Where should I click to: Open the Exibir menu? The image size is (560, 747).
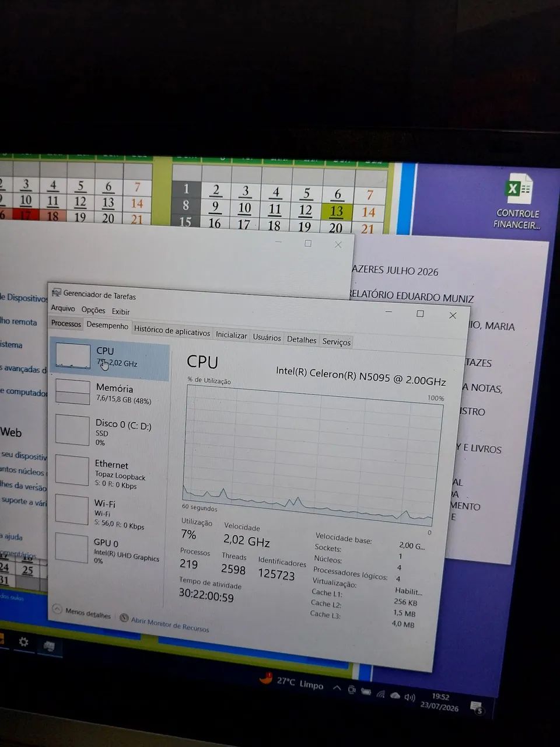point(121,312)
